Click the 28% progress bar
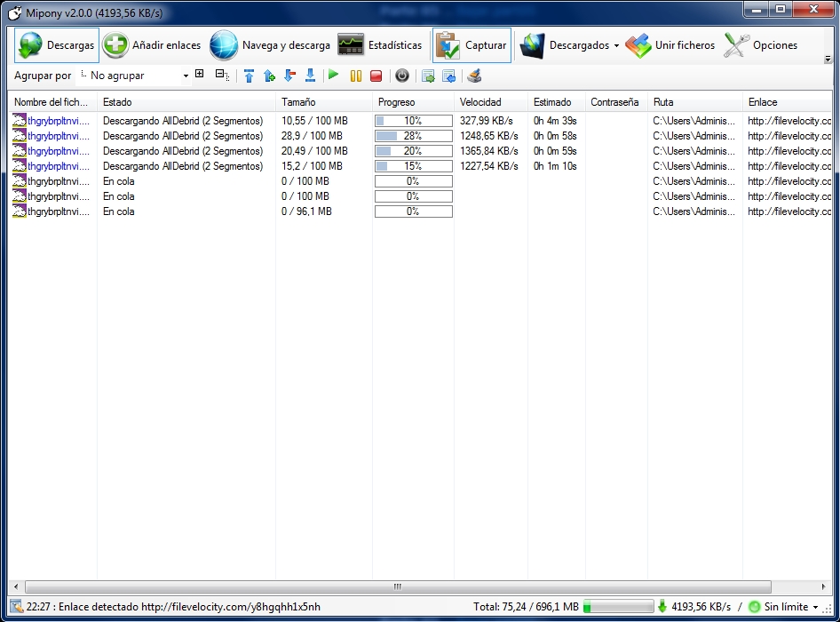This screenshot has width=840, height=622. click(414, 136)
